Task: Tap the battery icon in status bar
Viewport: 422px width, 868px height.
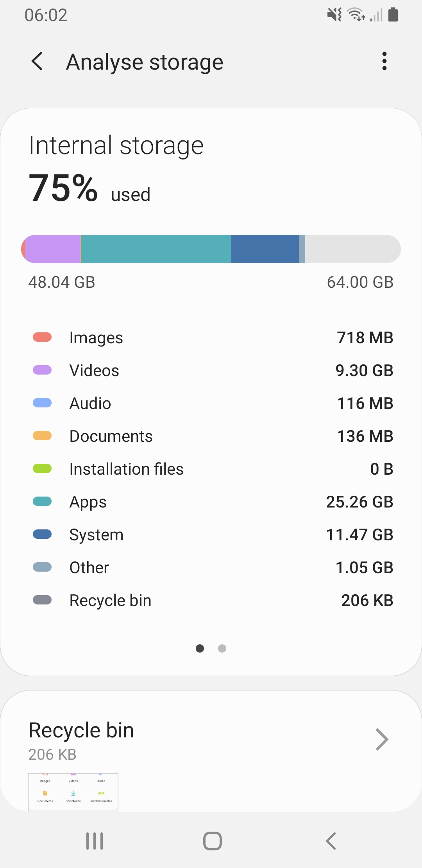Action: [393, 15]
